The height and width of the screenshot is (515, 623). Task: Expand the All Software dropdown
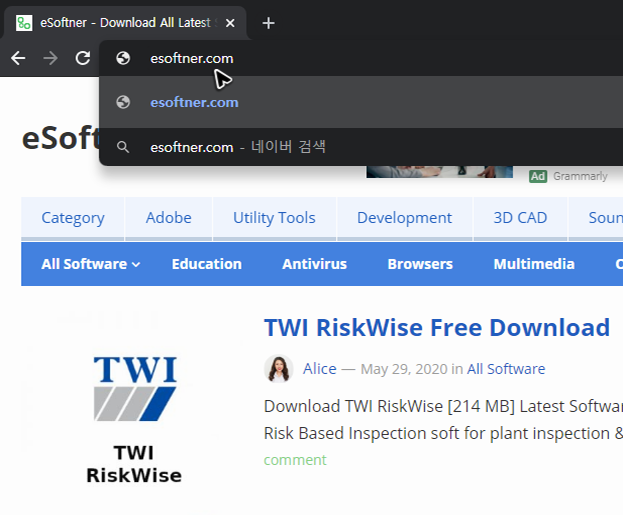click(91, 264)
